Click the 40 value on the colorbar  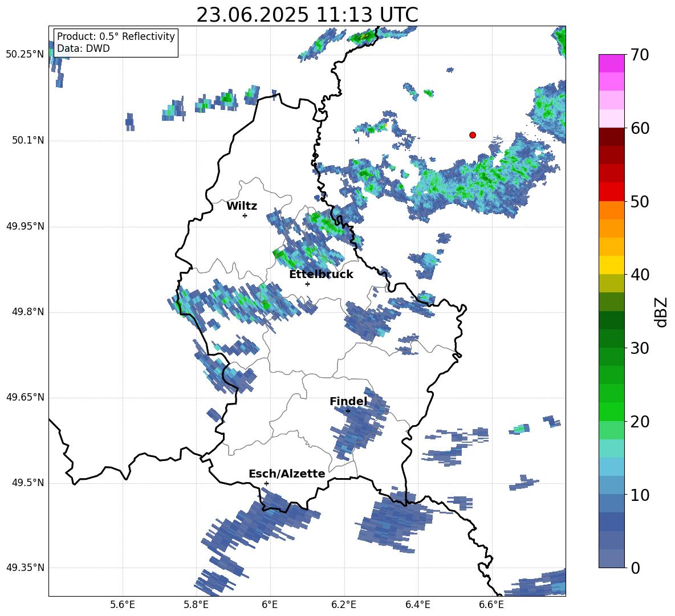click(x=640, y=275)
